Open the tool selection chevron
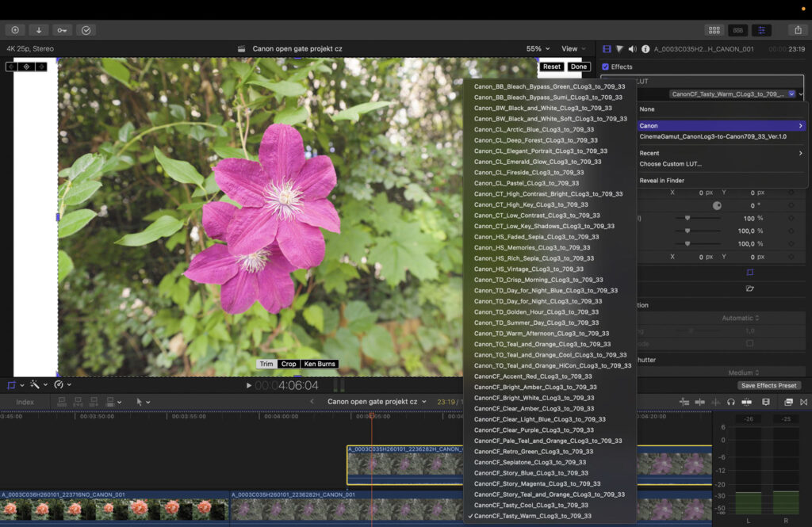The width and height of the screenshot is (812, 527). tap(148, 403)
